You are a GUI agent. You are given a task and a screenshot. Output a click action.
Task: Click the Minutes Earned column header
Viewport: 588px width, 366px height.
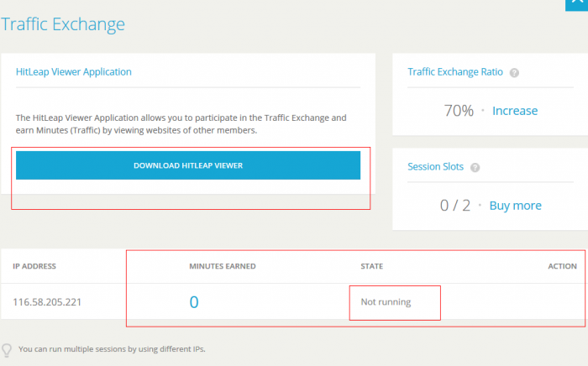(x=223, y=266)
